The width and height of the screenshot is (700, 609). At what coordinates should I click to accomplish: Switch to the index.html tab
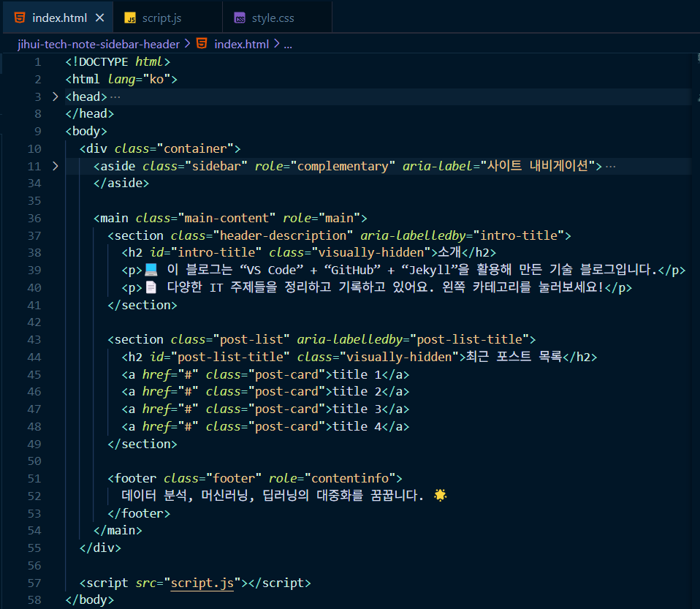tap(58, 18)
